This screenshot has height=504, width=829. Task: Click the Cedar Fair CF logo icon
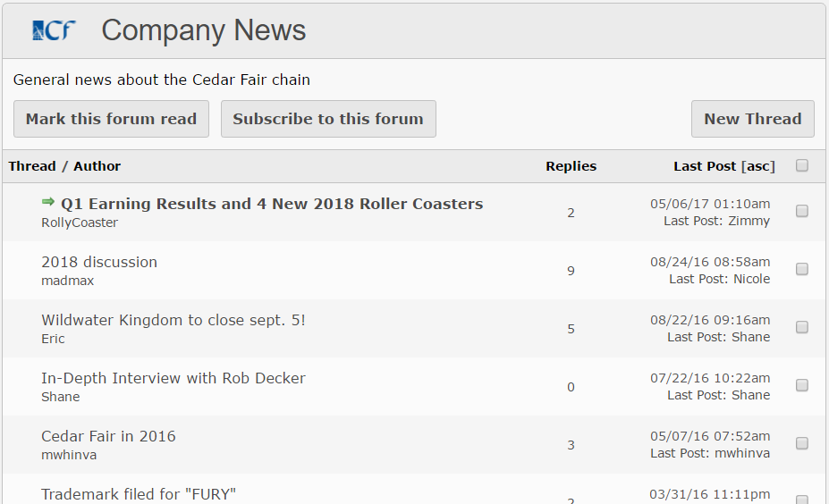pos(53,31)
